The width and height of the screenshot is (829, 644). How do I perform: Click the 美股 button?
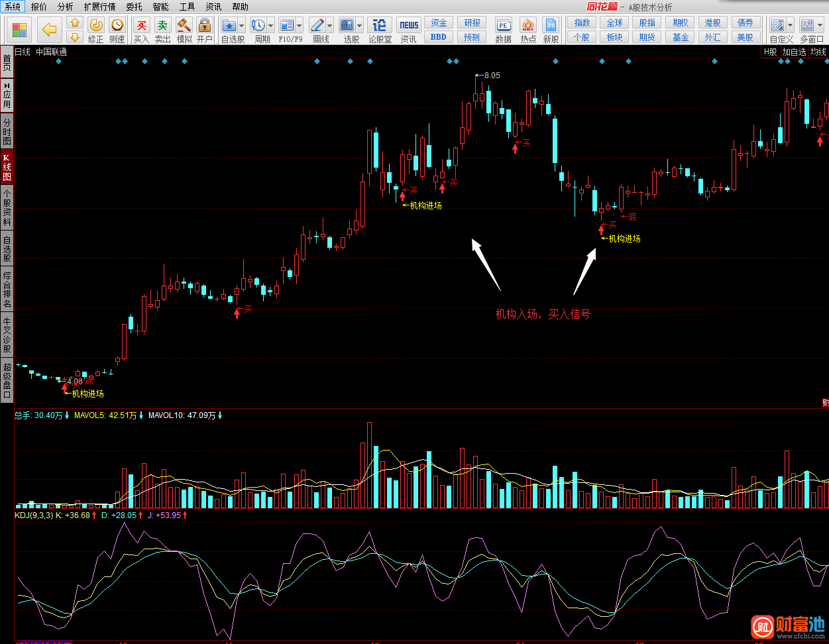746,37
